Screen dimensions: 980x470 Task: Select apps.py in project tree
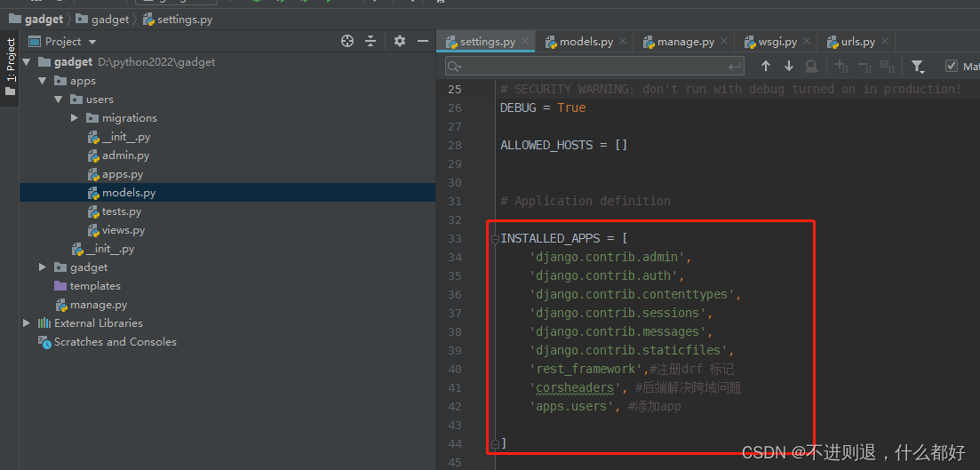click(x=123, y=174)
